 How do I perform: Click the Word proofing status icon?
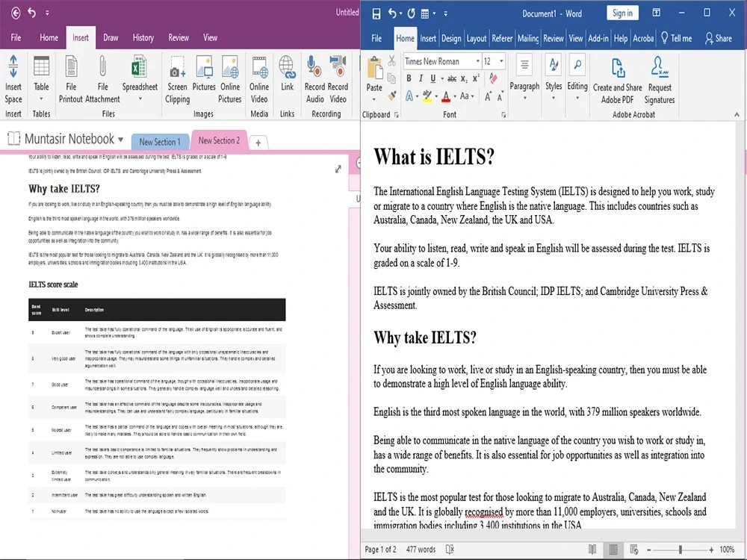click(450, 549)
